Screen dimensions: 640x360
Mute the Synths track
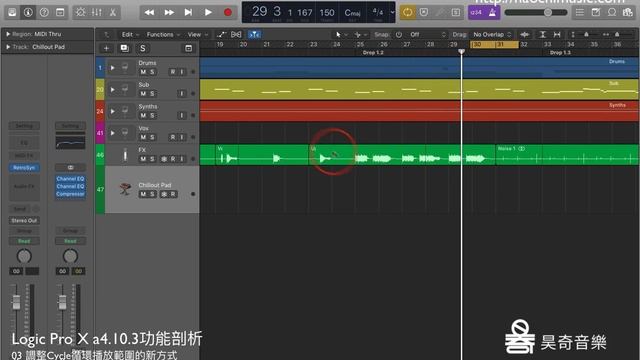coord(143,115)
